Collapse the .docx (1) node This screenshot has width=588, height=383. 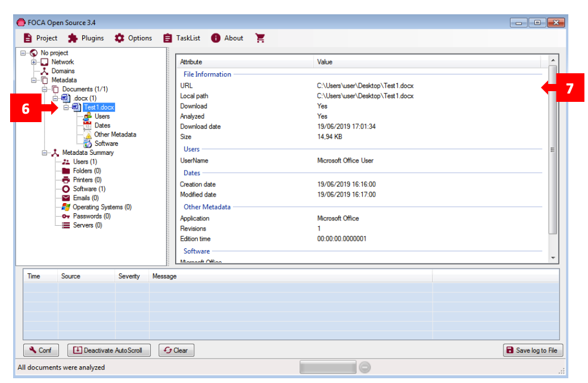[55, 98]
